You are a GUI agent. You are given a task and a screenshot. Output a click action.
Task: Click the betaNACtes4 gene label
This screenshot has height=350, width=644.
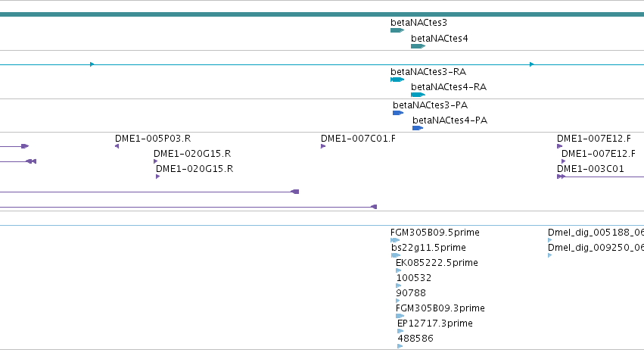click(439, 38)
